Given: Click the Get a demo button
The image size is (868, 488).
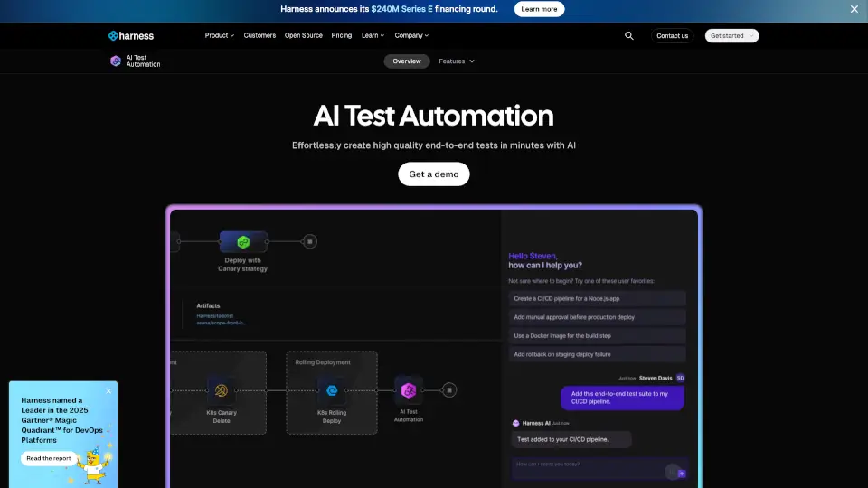Looking at the screenshot, I should [434, 174].
